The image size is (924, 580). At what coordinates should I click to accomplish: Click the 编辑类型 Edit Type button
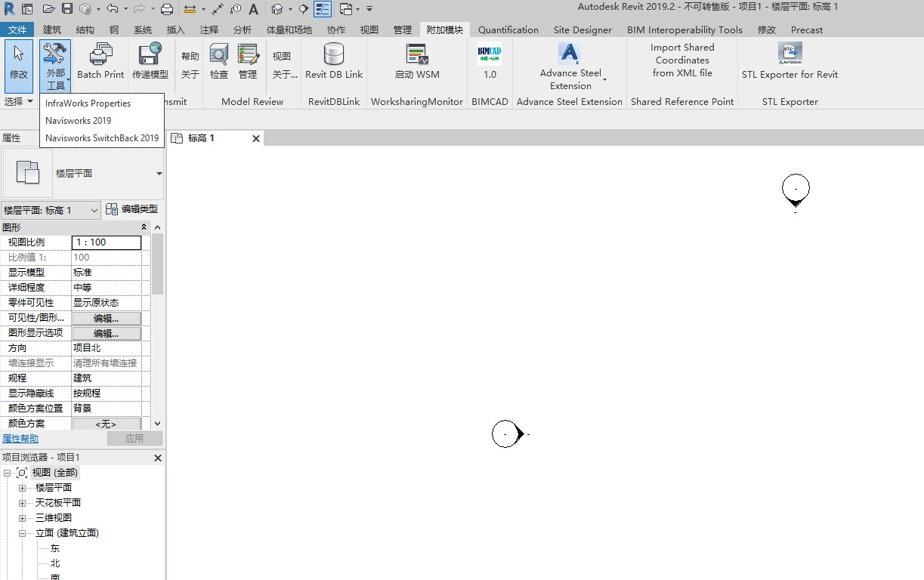(x=132, y=209)
